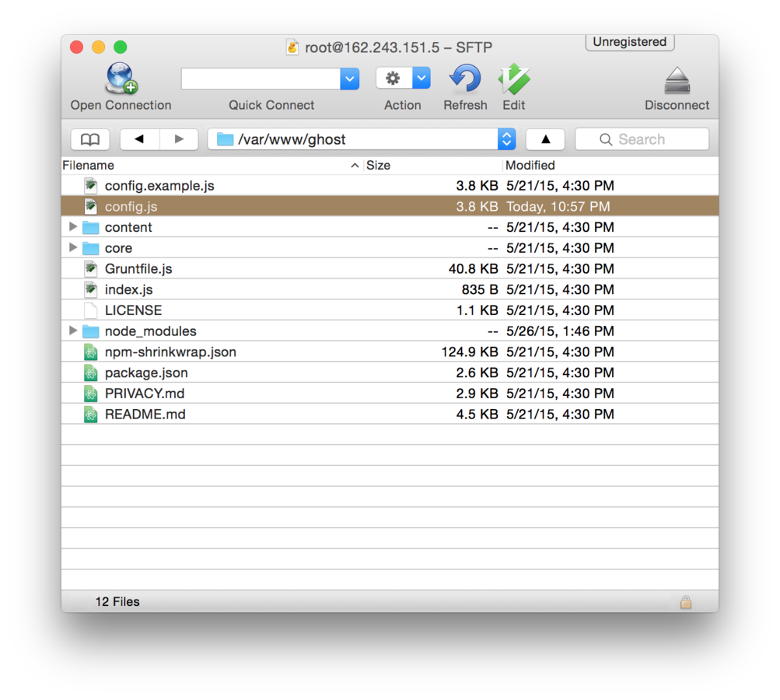The height and width of the screenshot is (700, 780).
Task: Click the Disconnect eject icon
Action: click(x=677, y=81)
